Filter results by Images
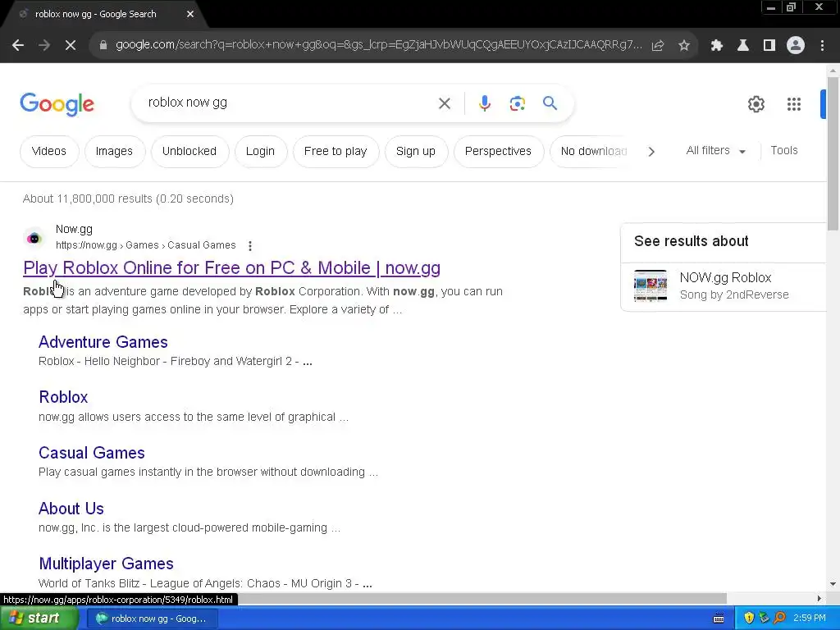The width and height of the screenshot is (840, 630). 114,151
